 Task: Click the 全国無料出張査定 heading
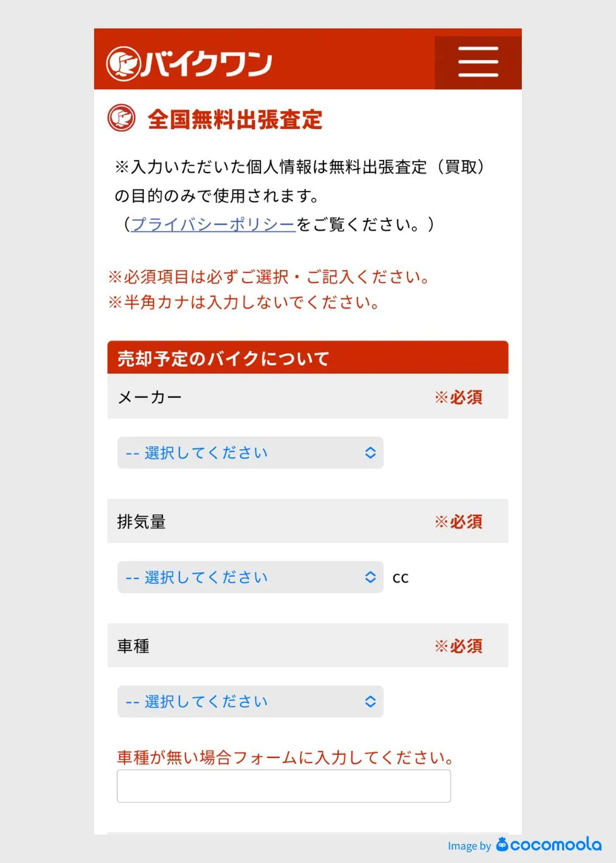(x=235, y=119)
